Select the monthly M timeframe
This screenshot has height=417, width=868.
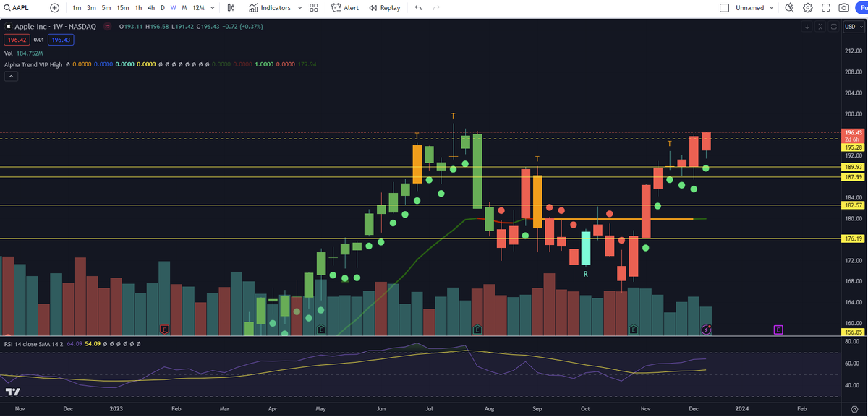[x=184, y=8]
